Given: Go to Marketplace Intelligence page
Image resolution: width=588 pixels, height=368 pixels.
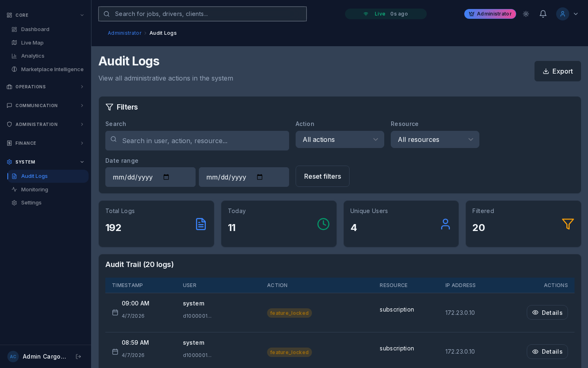Looking at the screenshot, I should click(x=52, y=69).
